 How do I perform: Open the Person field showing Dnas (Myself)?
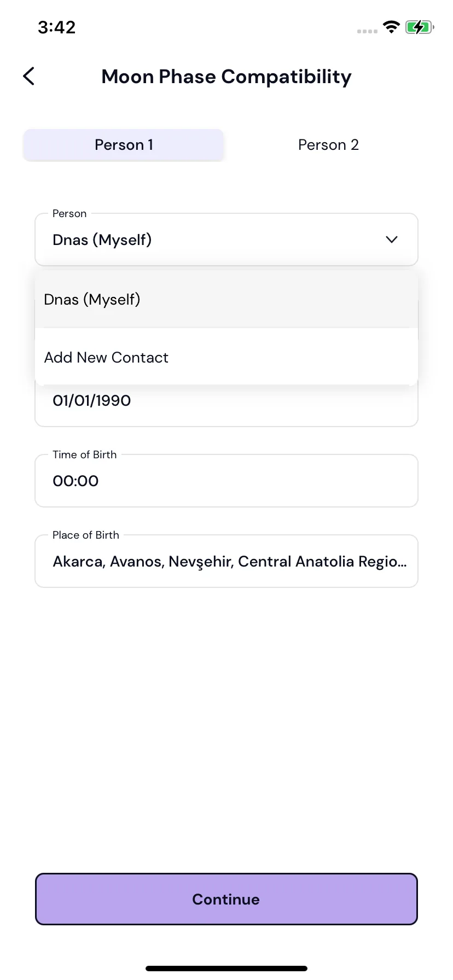(x=226, y=240)
